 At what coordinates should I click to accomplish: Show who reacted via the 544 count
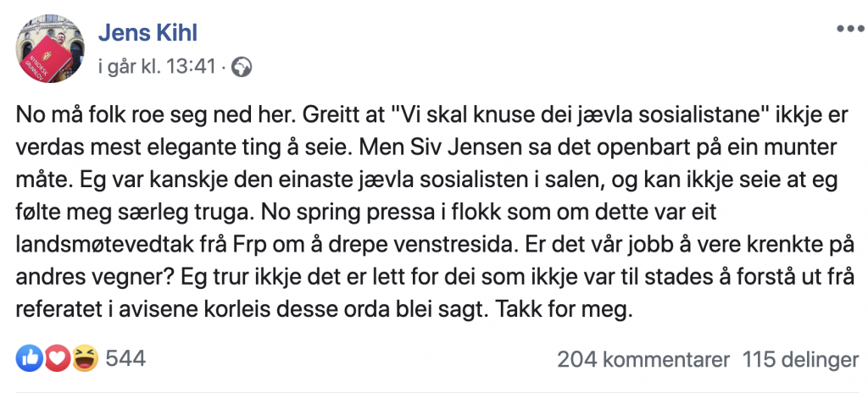pyautogui.click(x=125, y=359)
